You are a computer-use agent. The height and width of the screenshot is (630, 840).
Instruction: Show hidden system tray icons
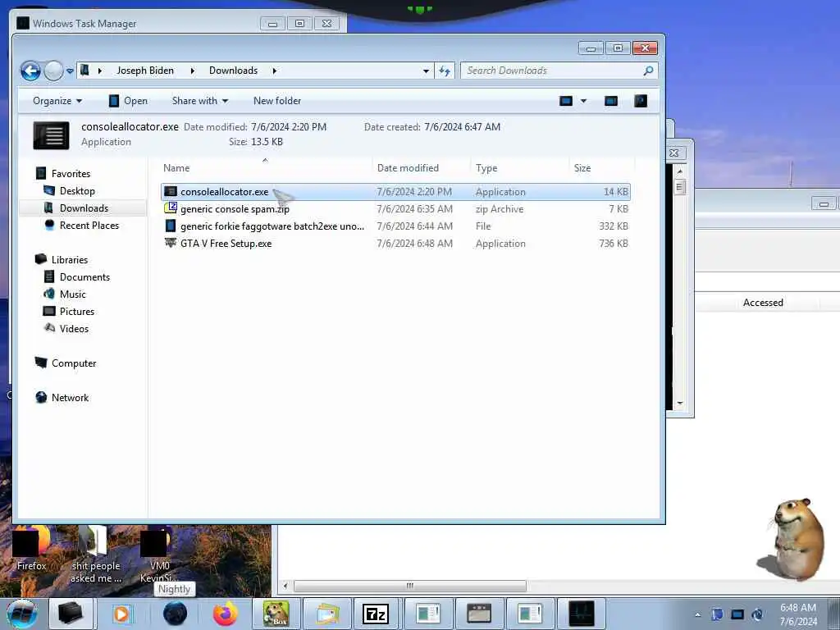click(697, 615)
